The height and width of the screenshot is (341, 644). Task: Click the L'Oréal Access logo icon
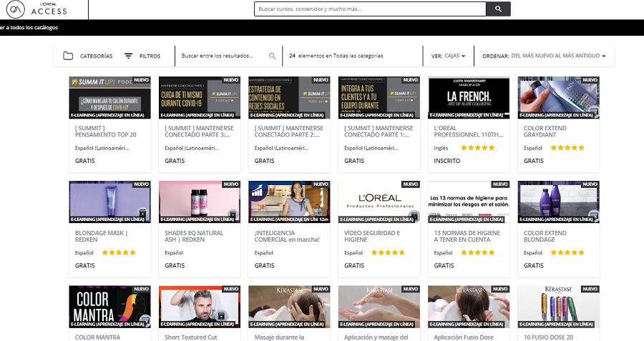point(16,9)
